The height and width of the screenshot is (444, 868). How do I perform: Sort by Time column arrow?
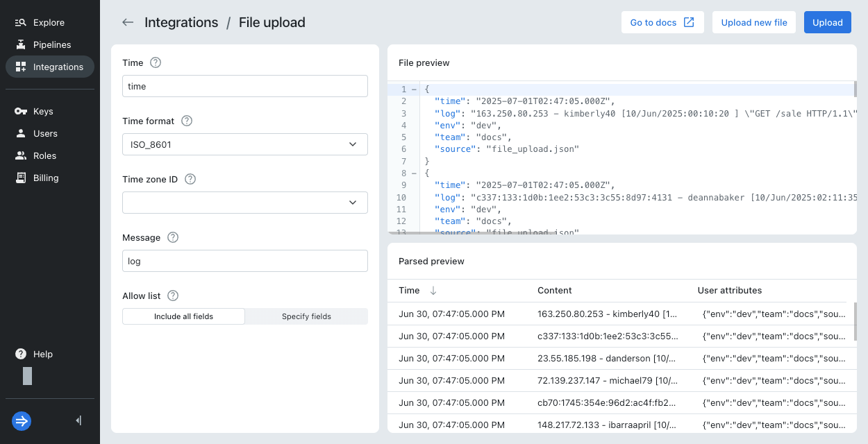click(x=433, y=291)
